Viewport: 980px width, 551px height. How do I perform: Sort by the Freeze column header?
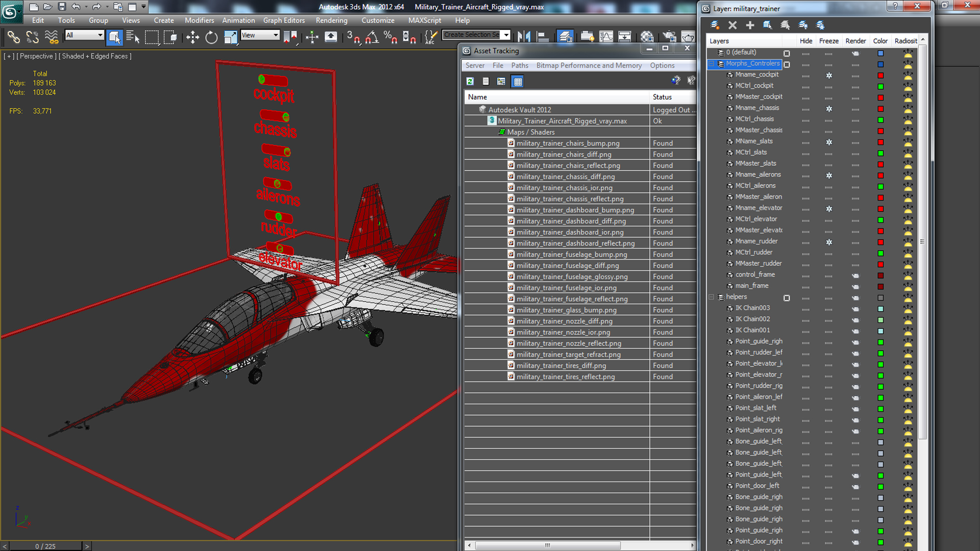[828, 41]
